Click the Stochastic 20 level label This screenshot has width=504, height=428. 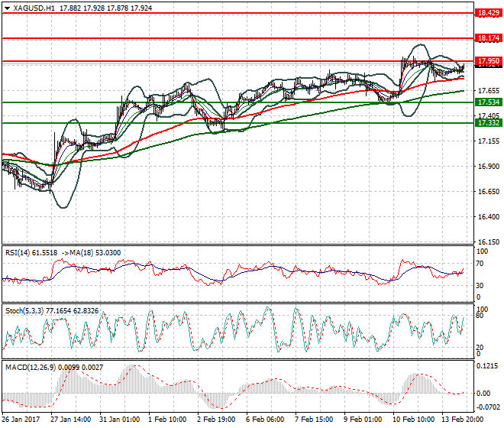click(480, 348)
